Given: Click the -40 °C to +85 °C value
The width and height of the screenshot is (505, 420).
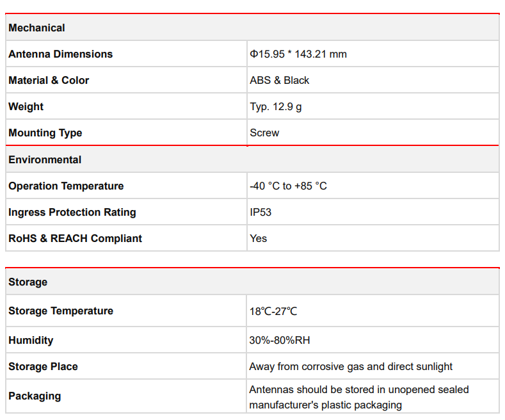Looking at the screenshot, I should 288,186.
